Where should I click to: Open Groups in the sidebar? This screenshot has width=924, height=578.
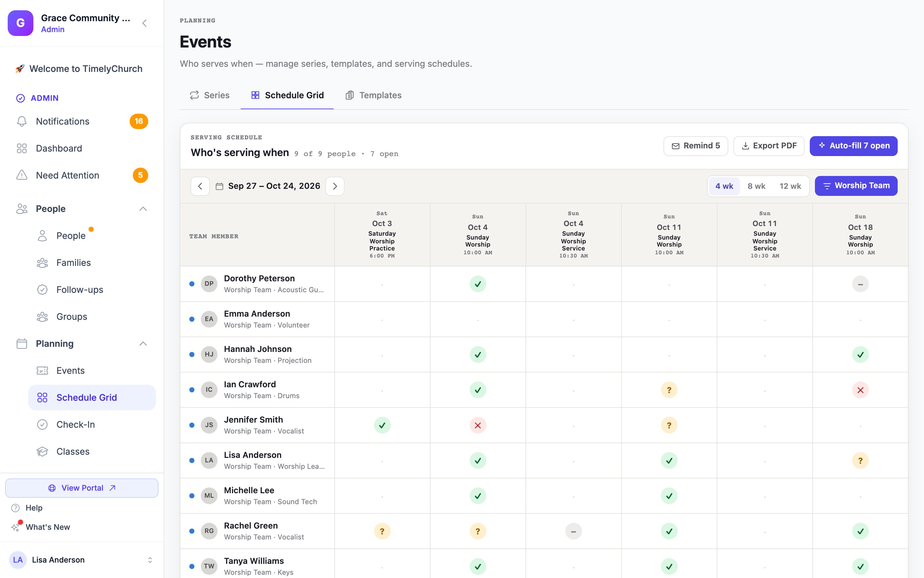pos(92,317)
